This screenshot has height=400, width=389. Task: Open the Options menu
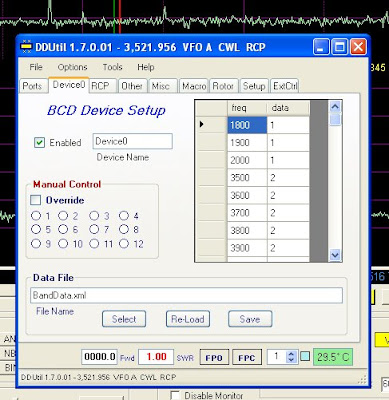pyautogui.click(x=72, y=67)
